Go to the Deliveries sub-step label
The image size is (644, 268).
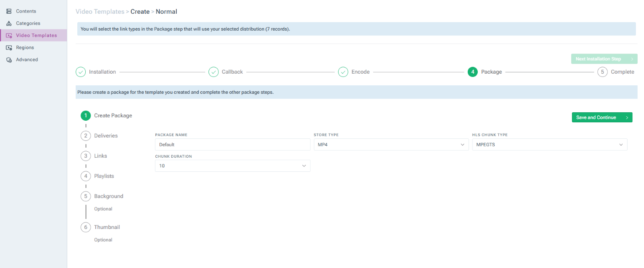click(x=106, y=136)
